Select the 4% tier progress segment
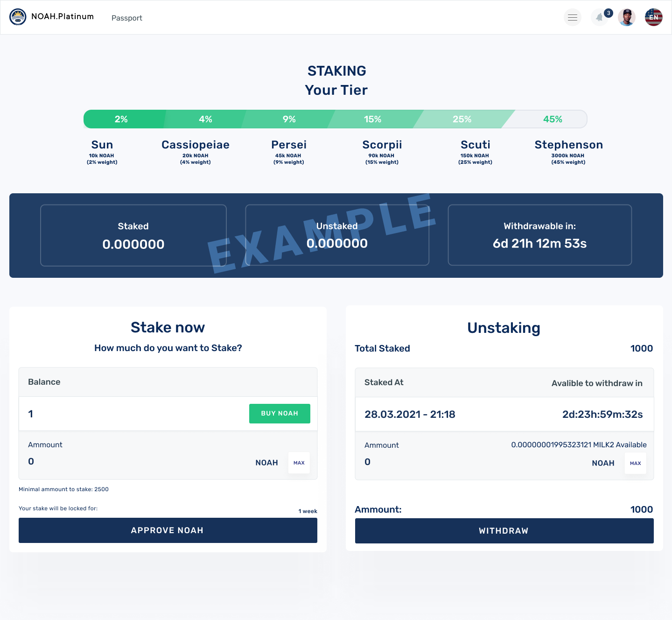The width and height of the screenshot is (672, 620). pyautogui.click(x=205, y=119)
